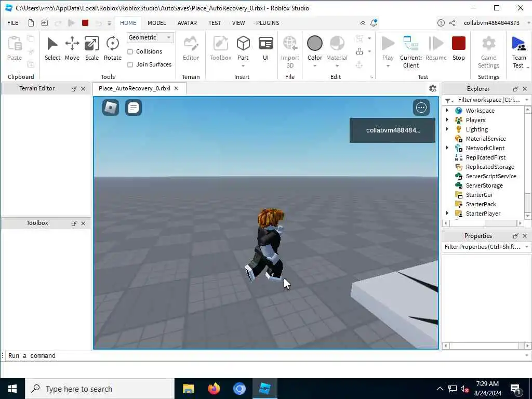Expand the Lighting node
The image size is (532, 399).
[x=447, y=129]
